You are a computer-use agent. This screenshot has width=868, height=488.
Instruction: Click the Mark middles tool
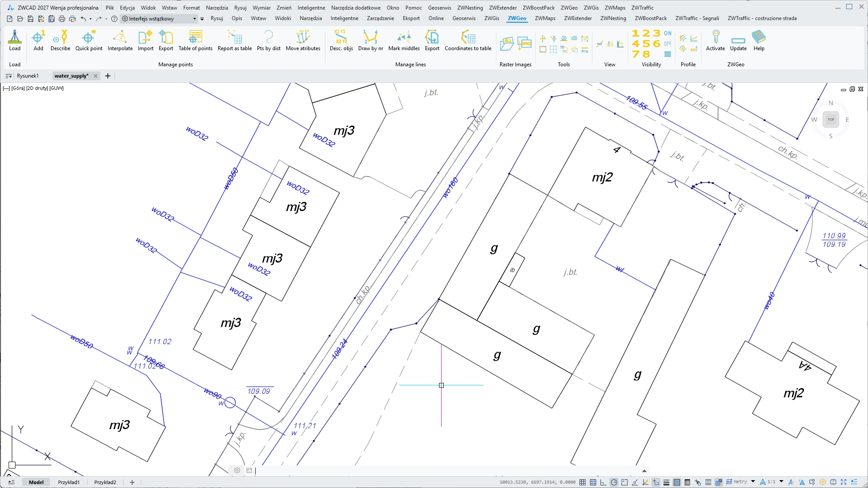click(404, 41)
